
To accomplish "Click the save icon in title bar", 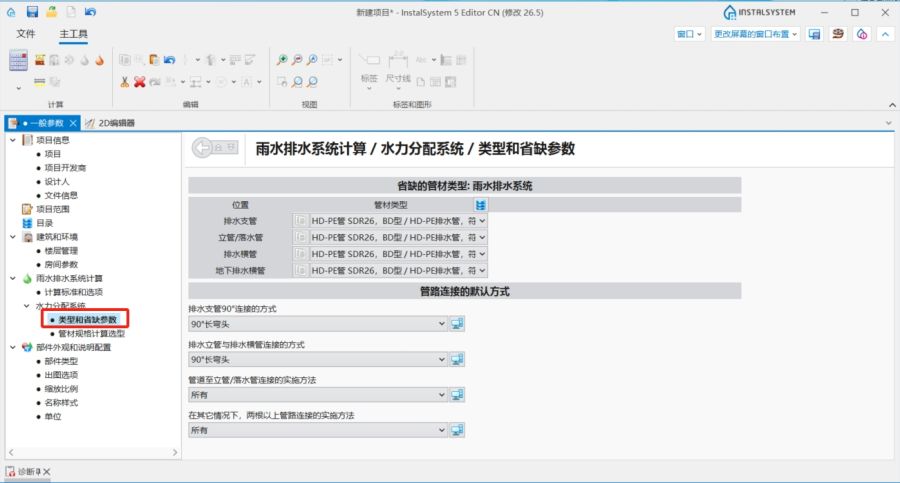I will (32, 12).
